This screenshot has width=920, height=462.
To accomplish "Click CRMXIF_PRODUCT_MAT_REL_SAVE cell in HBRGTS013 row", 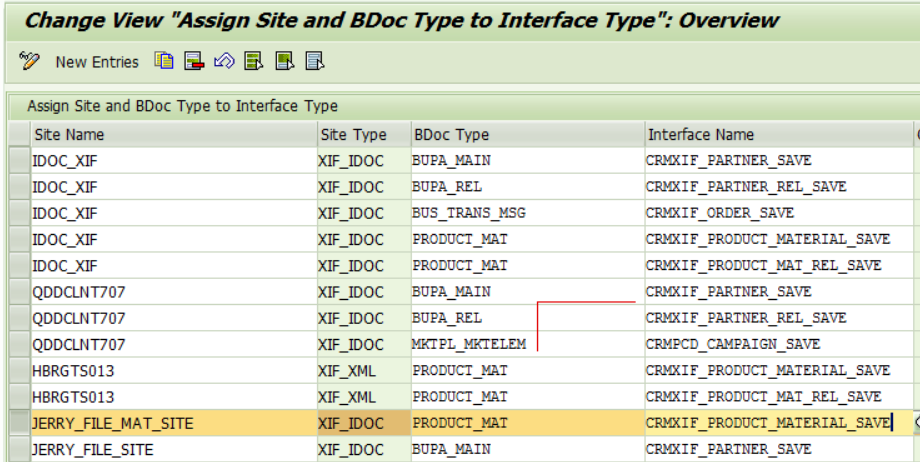I will 779,397.
